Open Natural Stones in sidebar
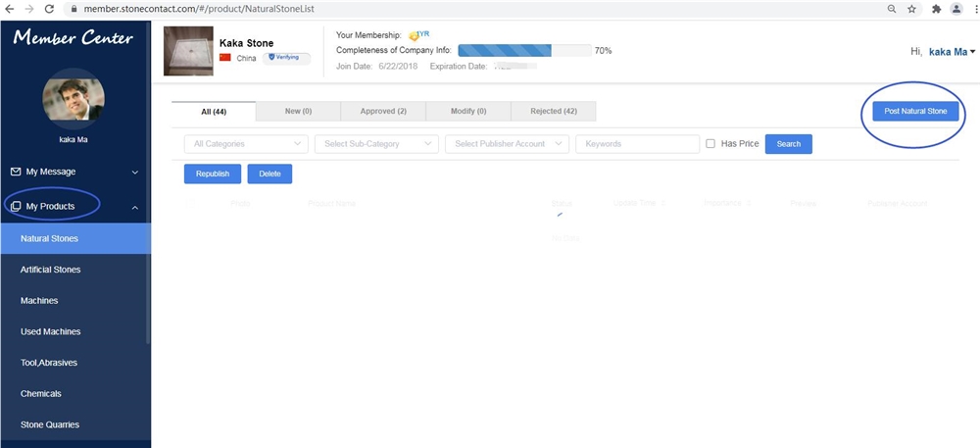 (x=75, y=238)
